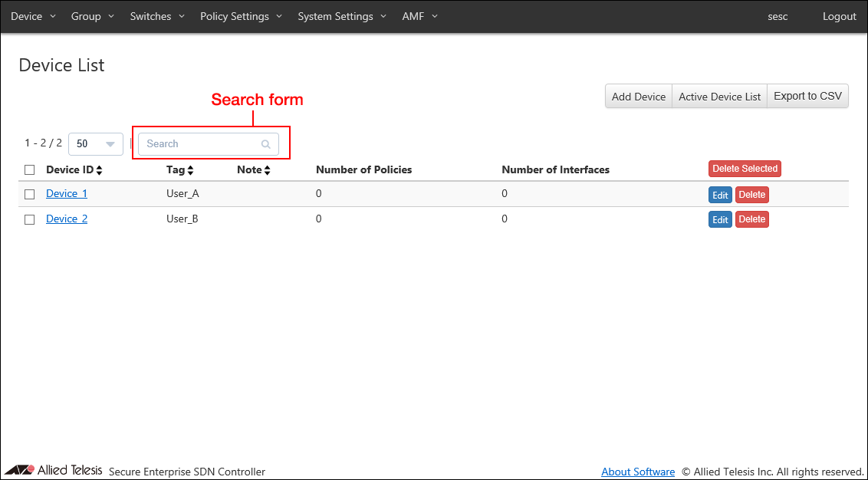Viewport: 868px width, 480px height.
Task: Click Edit for Device_2
Action: [x=720, y=220]
